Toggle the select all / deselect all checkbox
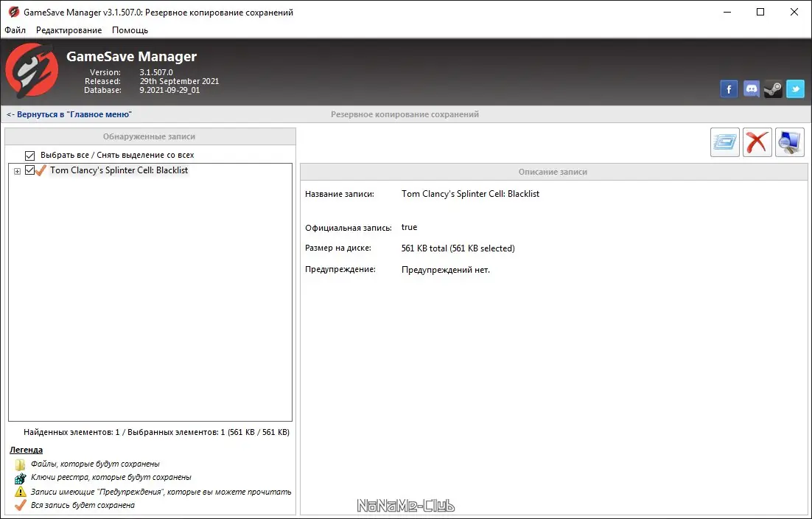This screenshot has height=519, width=812. pyautogui.click(x=29, y=156)
